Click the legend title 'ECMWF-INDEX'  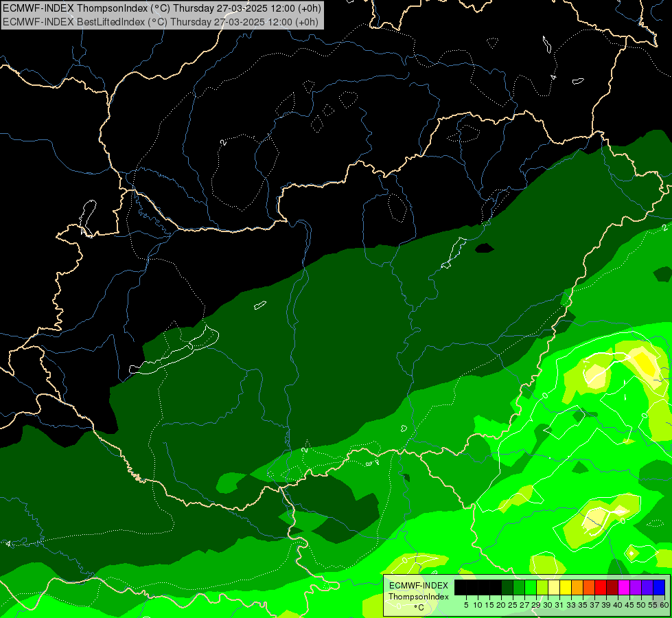pyautogui.click(x=418, y=586)
